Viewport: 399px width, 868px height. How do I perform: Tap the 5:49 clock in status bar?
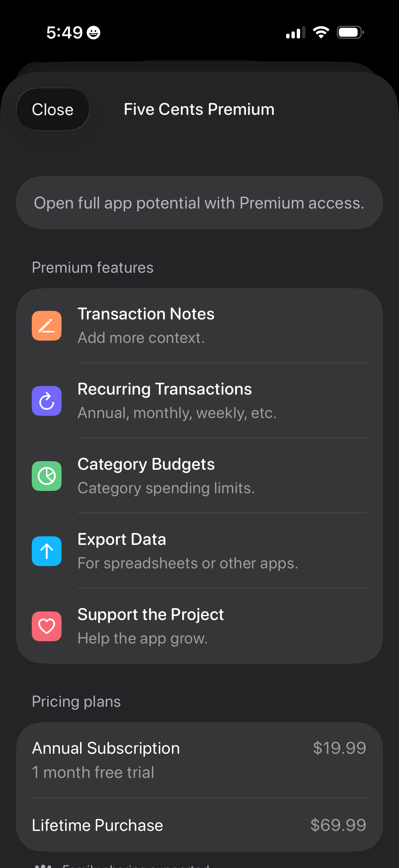click(x=64, y=33)
